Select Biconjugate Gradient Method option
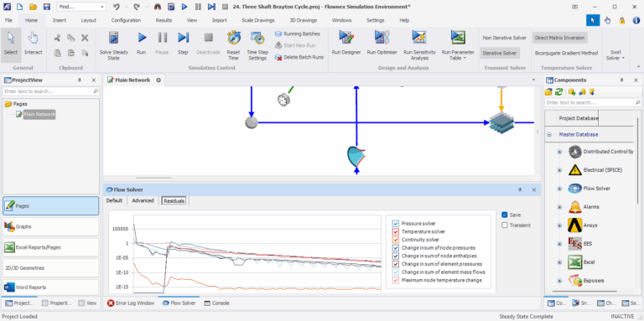Screen dimensions: 644x321 point(566,53)
